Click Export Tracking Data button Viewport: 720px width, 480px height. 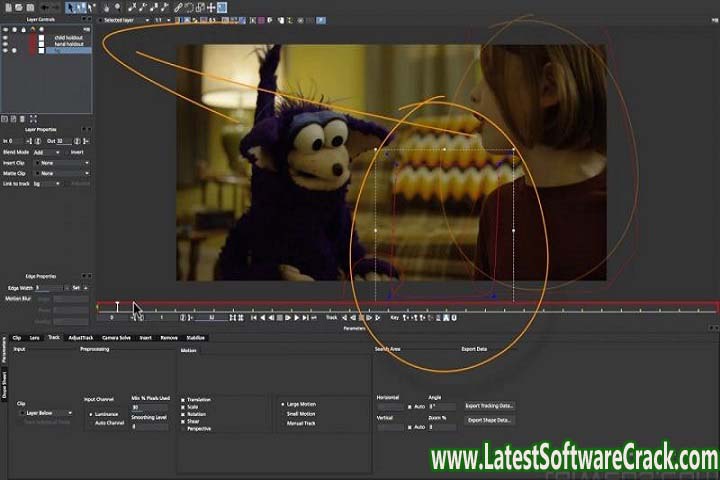489,406
